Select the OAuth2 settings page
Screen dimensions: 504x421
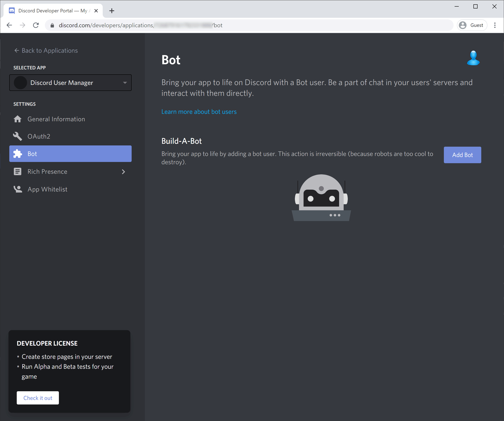[x=39, y=137]
